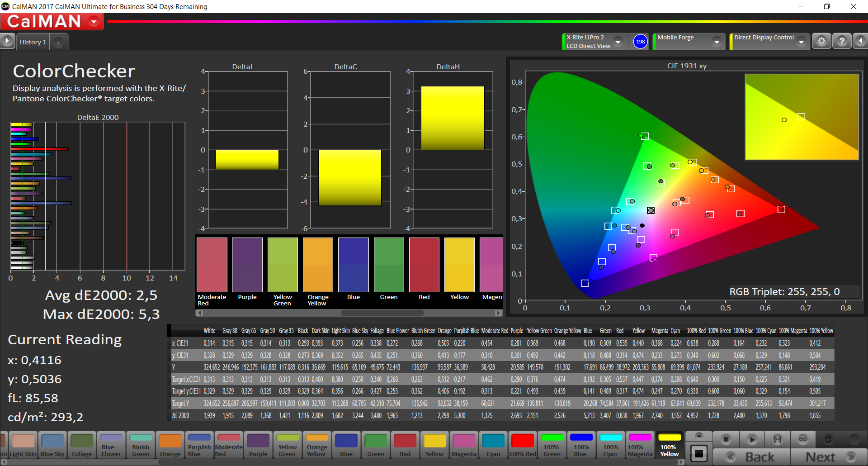Expand the X-Rite i1Pro 2 meter dropdown

pyautogui.click(x=618, y=42)
